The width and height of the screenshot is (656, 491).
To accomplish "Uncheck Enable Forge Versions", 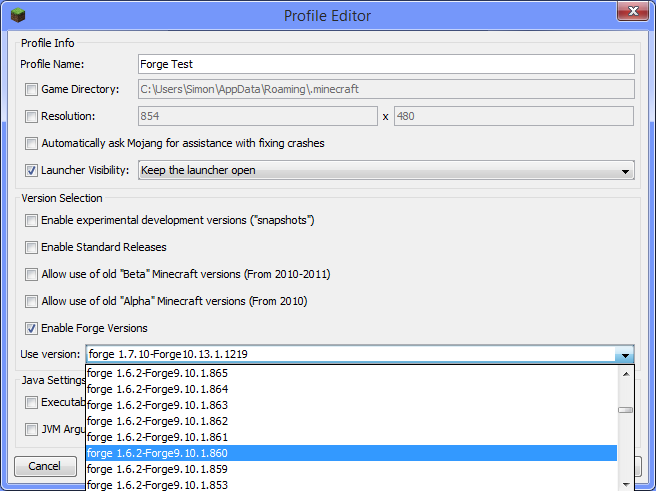I will pyautogui.click(x=31, y=328).
